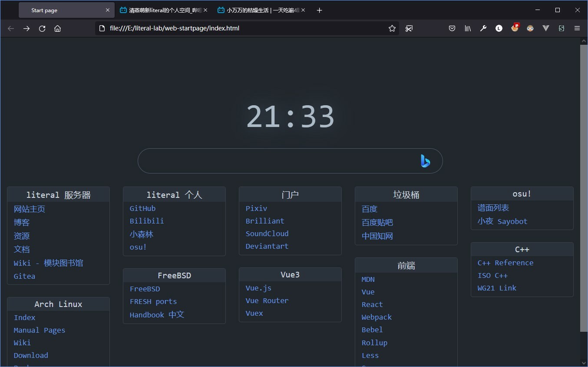Switch to the literal的个人空间 tab
588x367 pixels.
[164, 10]
